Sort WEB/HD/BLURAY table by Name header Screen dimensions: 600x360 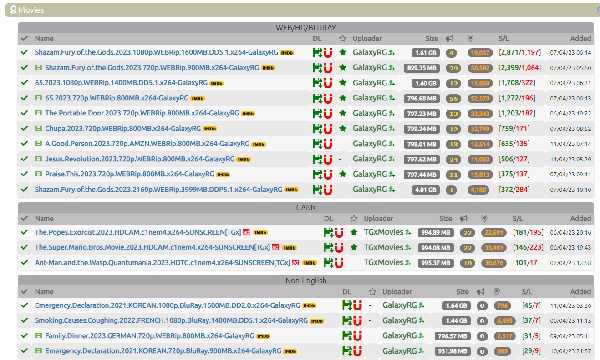point(44,38)
